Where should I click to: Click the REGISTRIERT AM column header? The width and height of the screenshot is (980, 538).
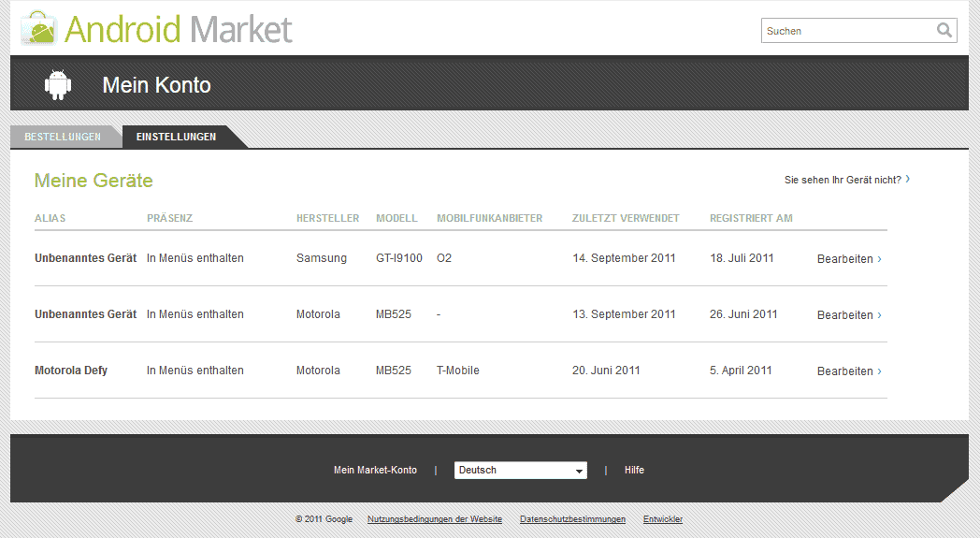(751, 218)
